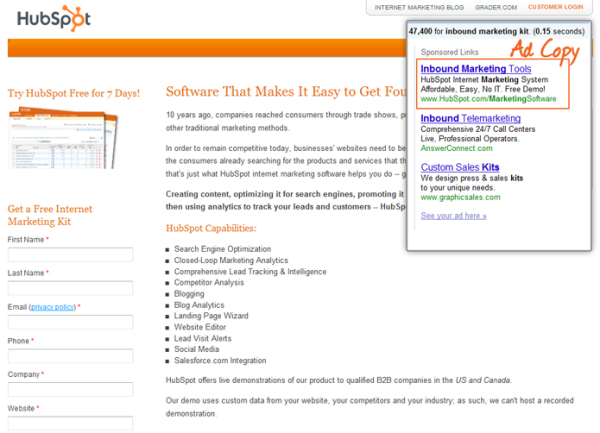Open the Inbound Marketing Tools ad link

475,68
